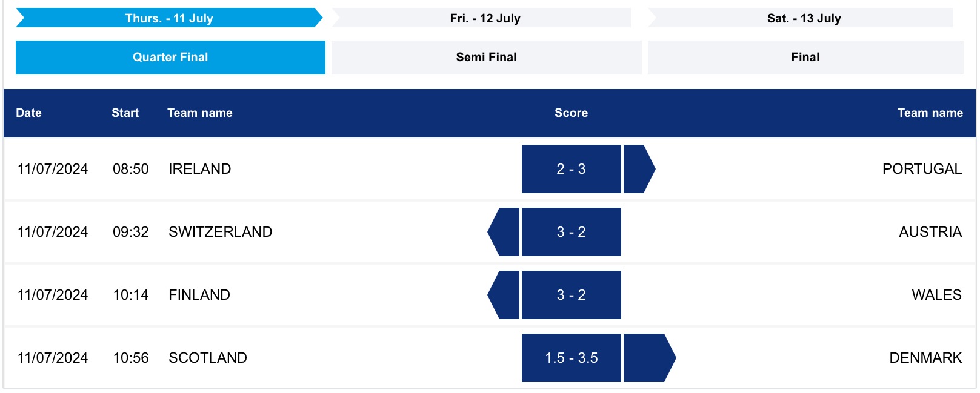
Task: Open the Sat. - 13 July tab
Action: pyautogui.click(x=804, y=18)
